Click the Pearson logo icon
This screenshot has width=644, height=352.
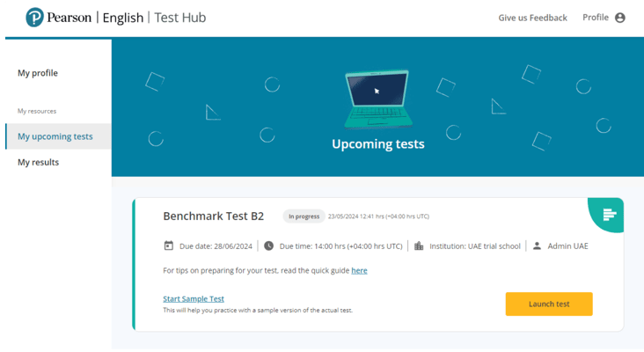34,18
